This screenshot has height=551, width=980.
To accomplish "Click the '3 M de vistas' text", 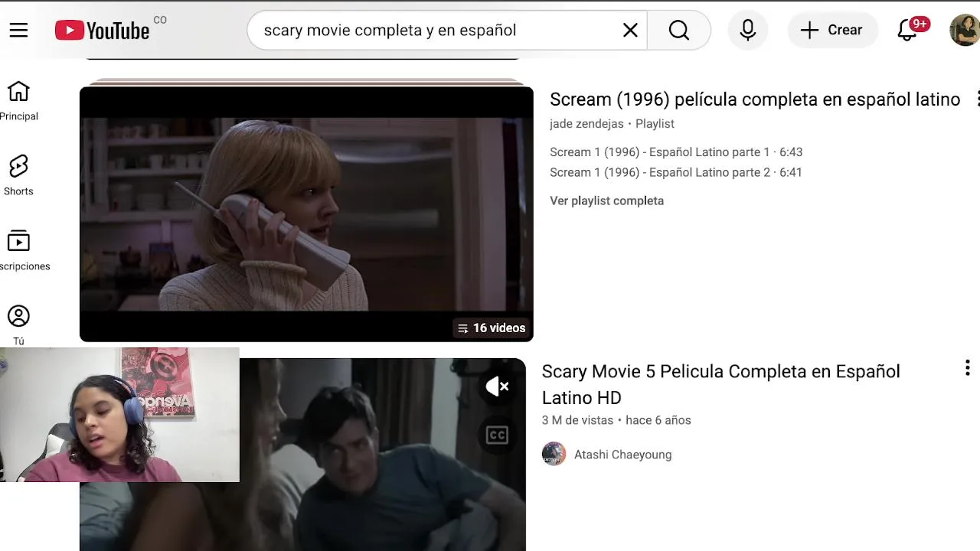I will 577,420.
